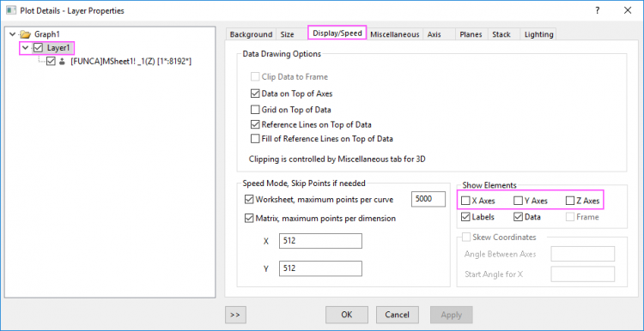Open the Planes tab
Screen dimensions: 644x331
point(471,34)
